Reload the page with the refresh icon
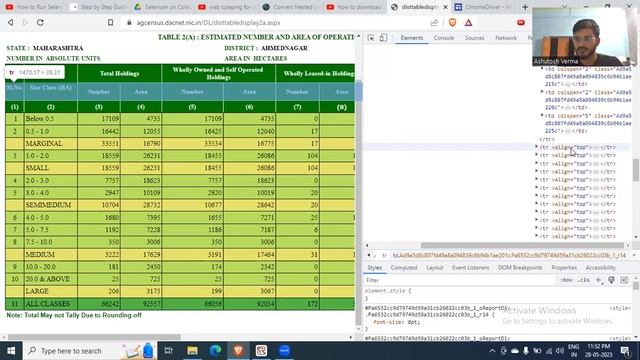 pos(40,23)
